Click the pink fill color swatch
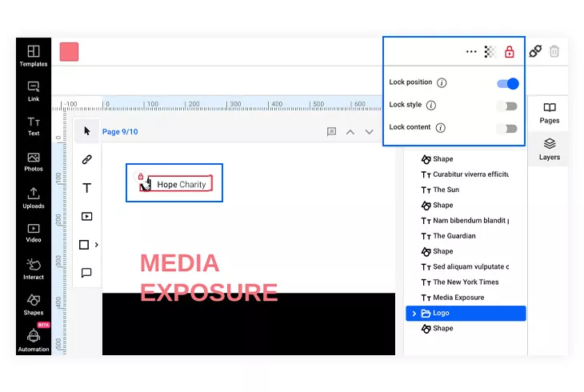 coord(70,52)
